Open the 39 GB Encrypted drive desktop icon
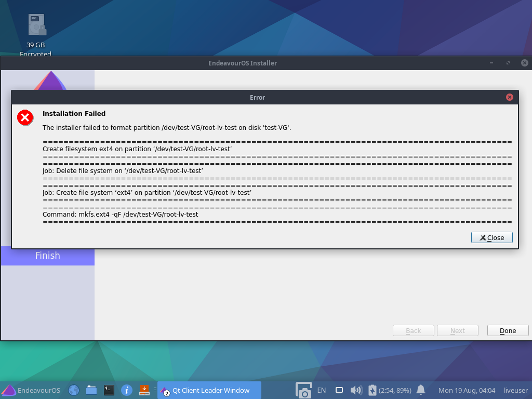The image size is (532, 399). pos(36,34)
